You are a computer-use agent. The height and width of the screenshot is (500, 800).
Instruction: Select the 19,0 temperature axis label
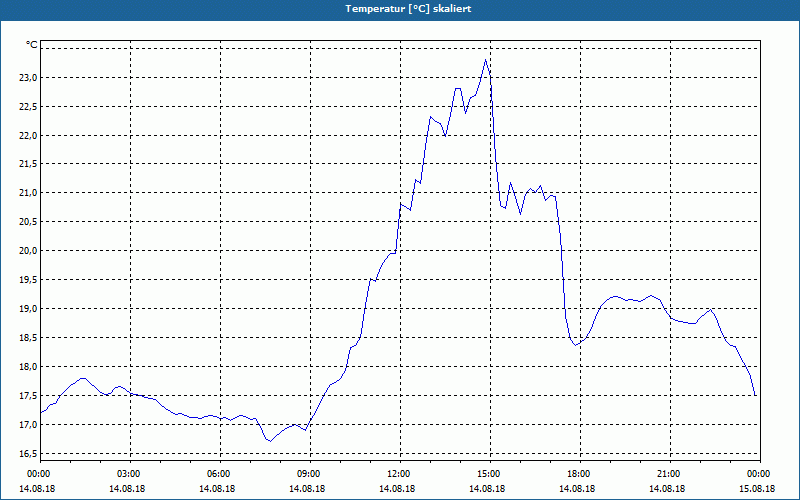(28, 309)
